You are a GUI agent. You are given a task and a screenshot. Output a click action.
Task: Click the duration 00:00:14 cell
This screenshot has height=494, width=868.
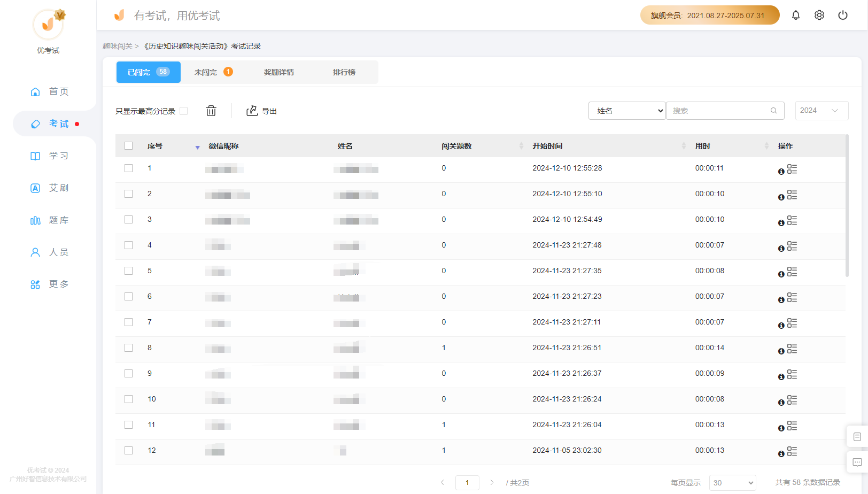tap(710, 348)
